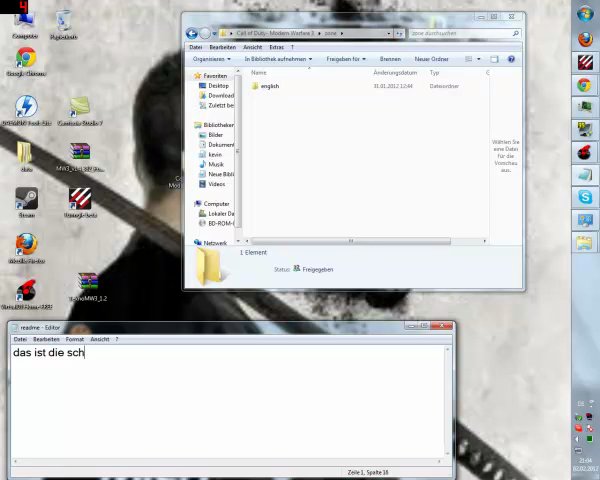Screen dimensions: 600x480
Task: Select Desktop under Favoriten in sidebar
Action: 218,86
